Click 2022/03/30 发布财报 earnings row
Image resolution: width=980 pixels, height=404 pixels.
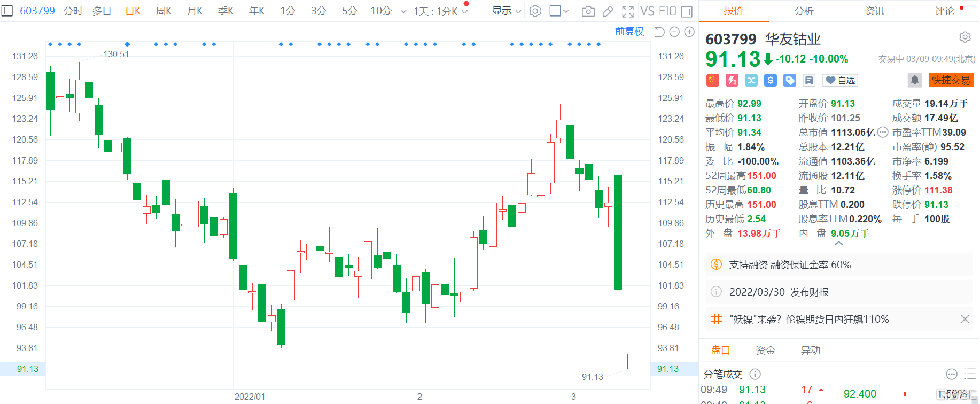pos(839,292)
